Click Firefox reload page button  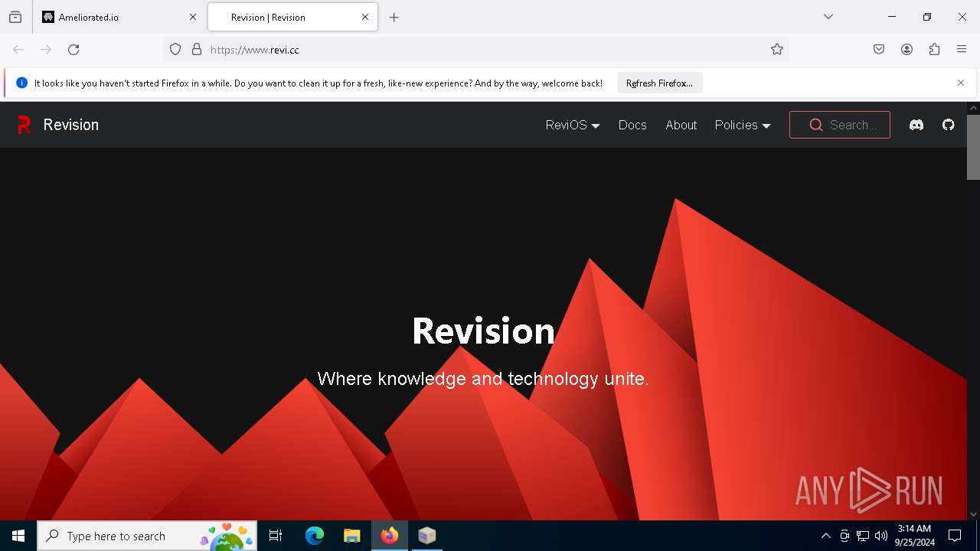tap(73, 50)
